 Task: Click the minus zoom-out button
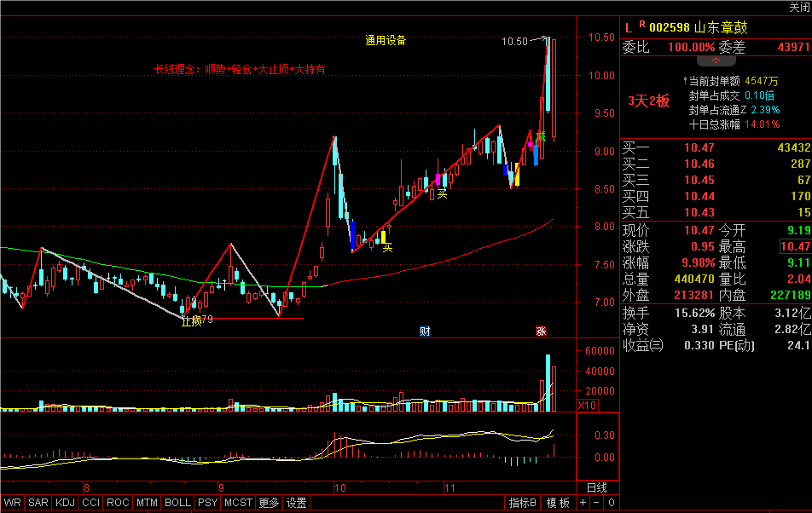coord(597,503)
